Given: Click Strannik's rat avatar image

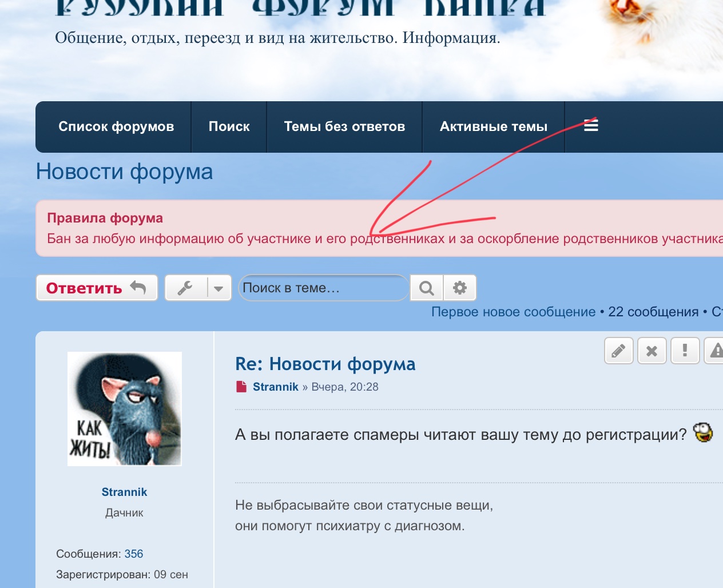Looking at the screenshot, I should tap(125, 408).
